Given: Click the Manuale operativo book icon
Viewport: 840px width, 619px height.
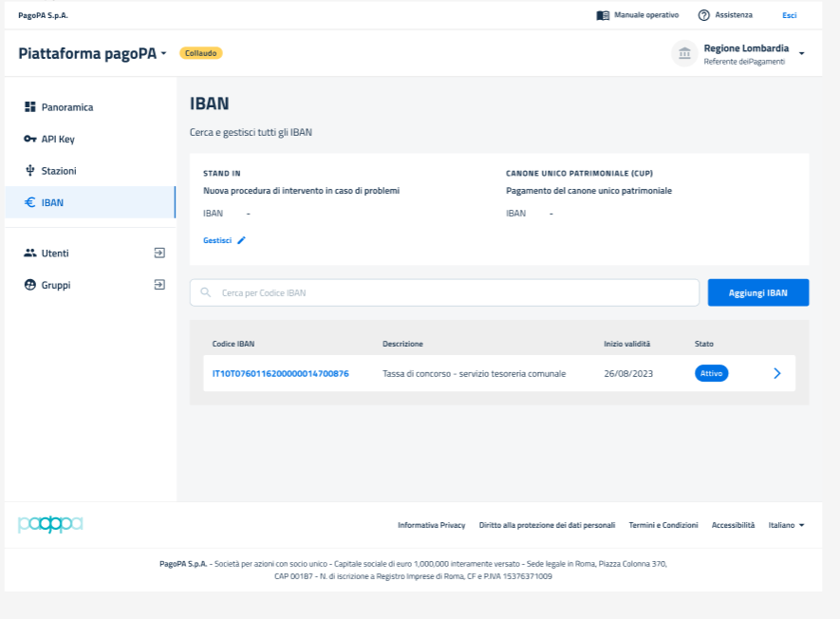Looking at the screenshot, I should (603, 15).
